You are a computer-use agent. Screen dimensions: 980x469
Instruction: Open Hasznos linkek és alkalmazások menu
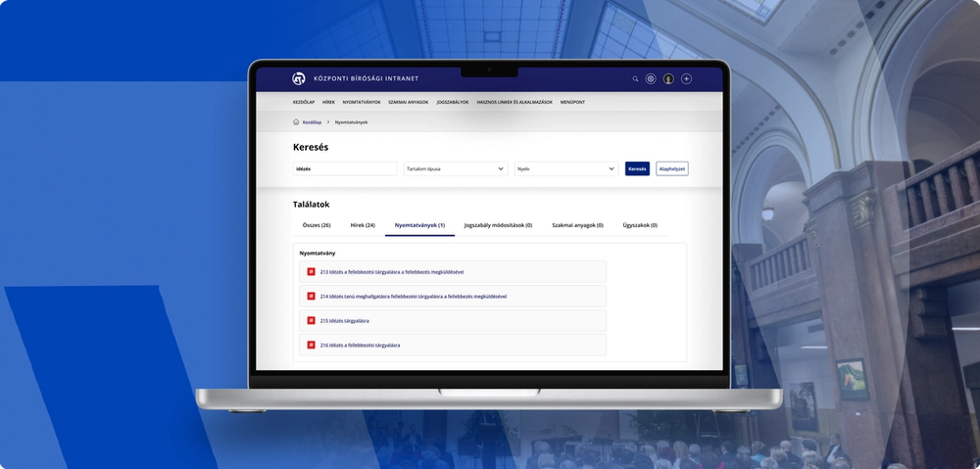click(x=514, y=102)
